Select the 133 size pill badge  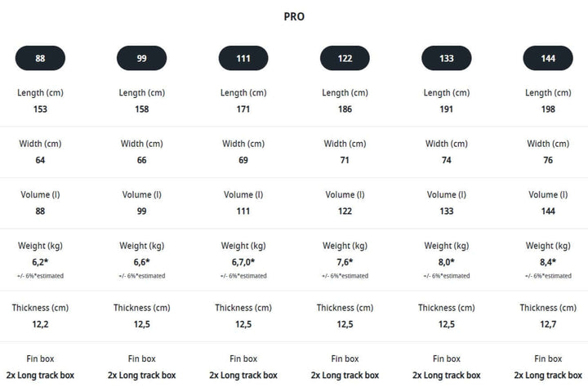(447, 58)
